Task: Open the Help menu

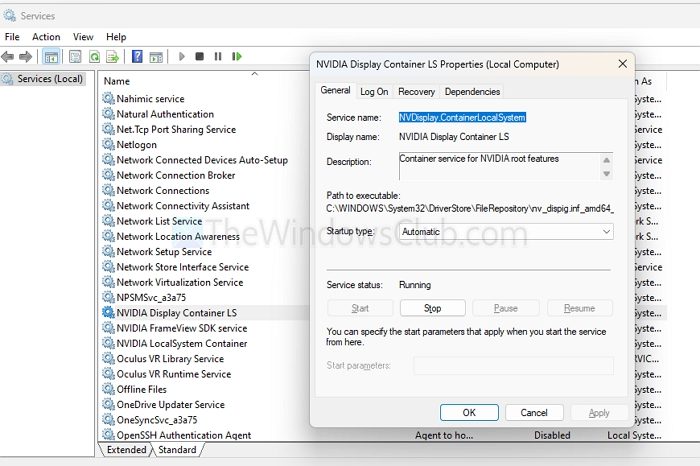Action: (116, 37)
